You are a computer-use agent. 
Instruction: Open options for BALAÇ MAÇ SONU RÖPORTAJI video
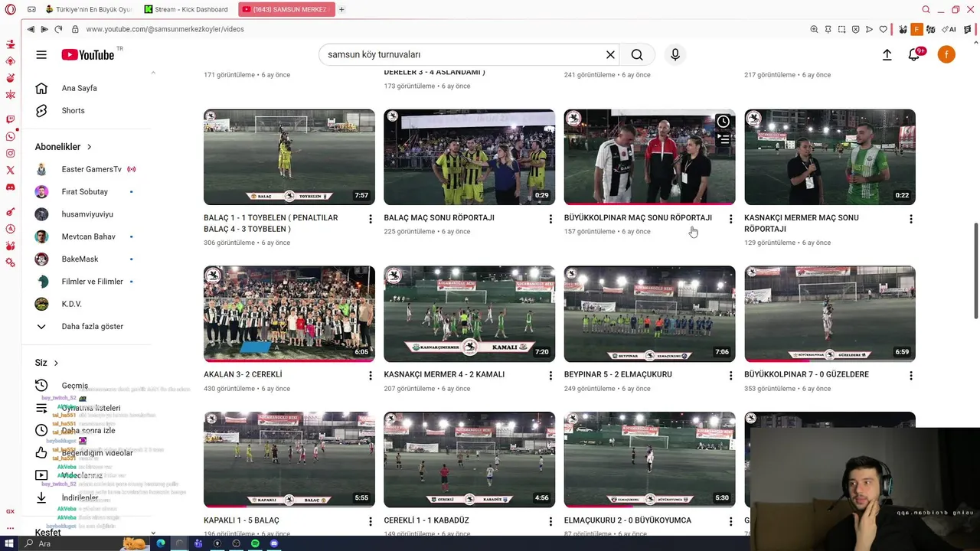coord(550,219)
